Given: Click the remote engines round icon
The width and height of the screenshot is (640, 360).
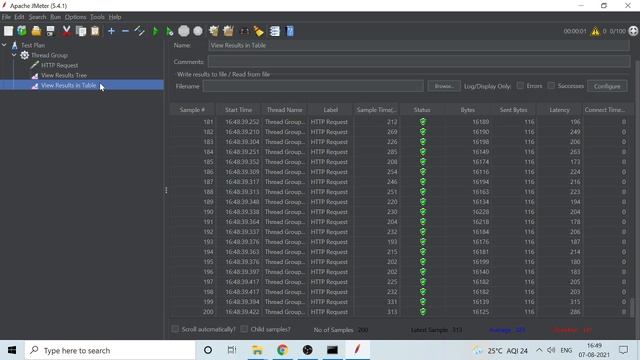Looking at the screenshot, I should pyautogui.click(x=633, y=31).
